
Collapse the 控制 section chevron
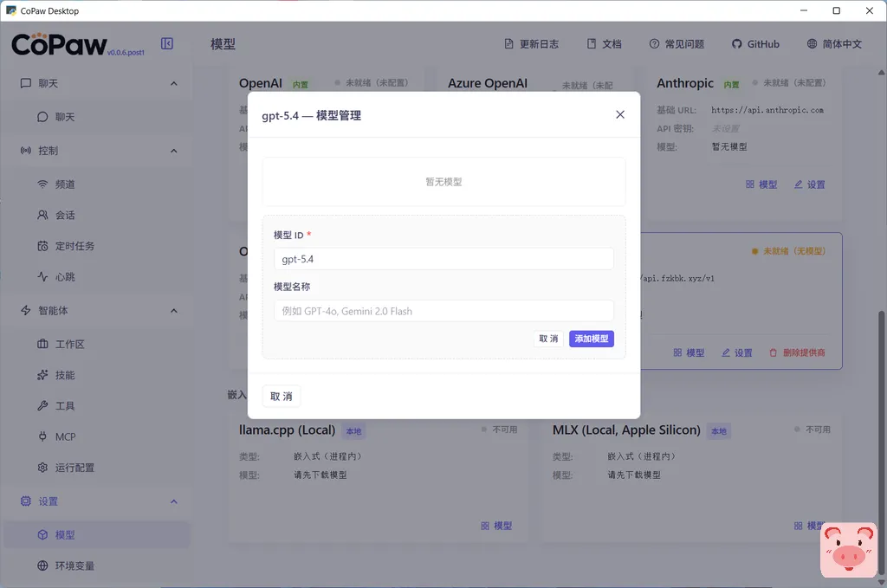[x=173, y=151]
